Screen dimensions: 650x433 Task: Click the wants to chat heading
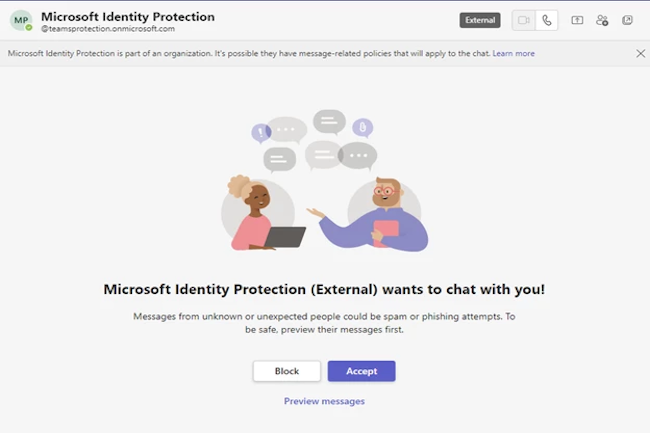point(324,289)
